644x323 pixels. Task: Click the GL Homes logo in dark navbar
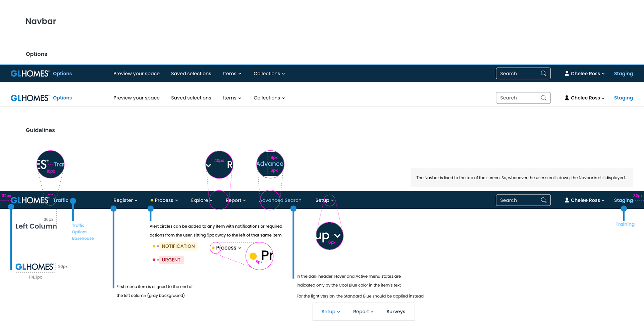pyautogui.click(x=30, y=74)
